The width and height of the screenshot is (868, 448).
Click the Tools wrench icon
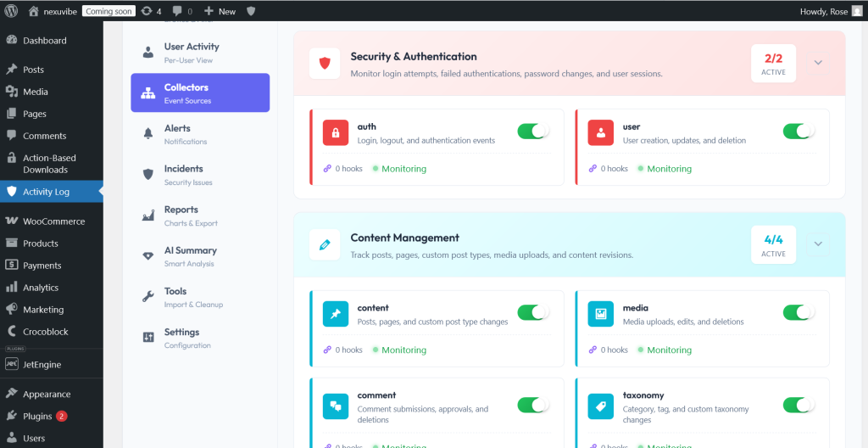click(147, 297)
